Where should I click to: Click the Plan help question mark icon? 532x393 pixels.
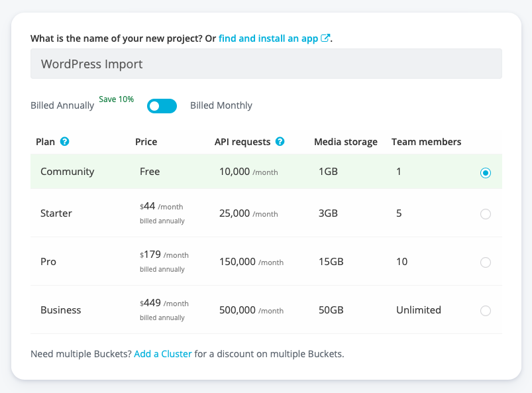point(65,142)
